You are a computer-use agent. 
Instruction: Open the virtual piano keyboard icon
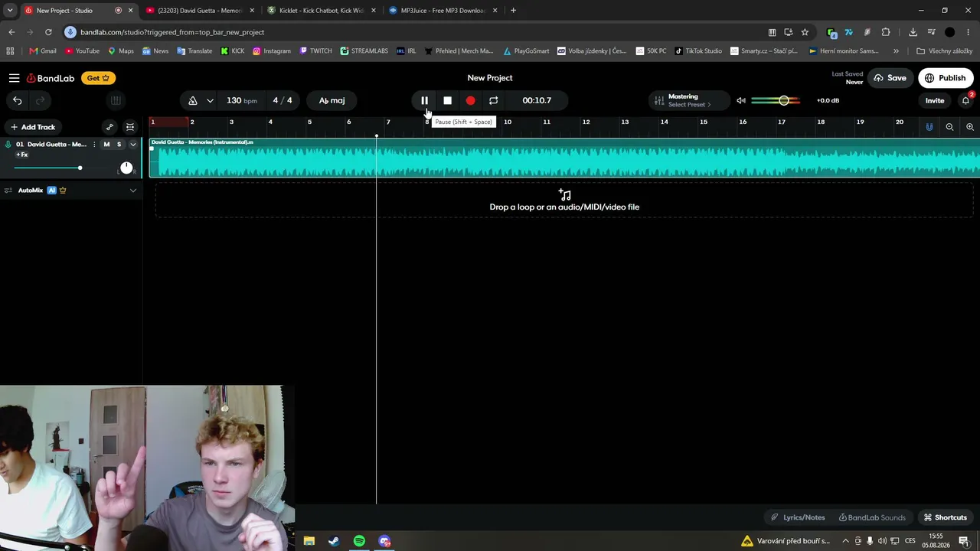(x=116, y=100)
